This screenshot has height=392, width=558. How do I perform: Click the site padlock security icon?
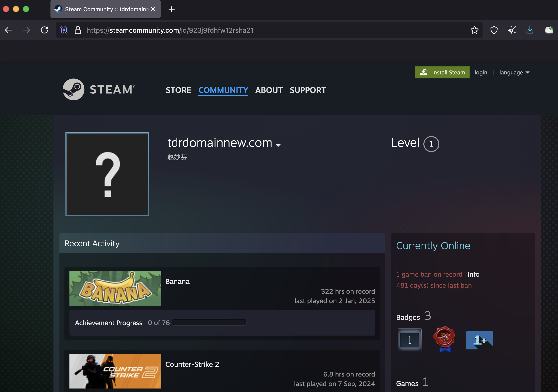pyautogui.click(x=78, y=30)
